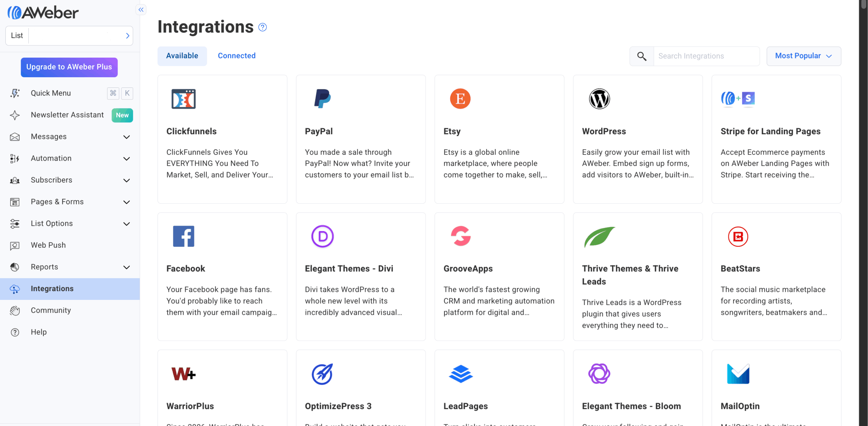Select the Etsy logo icon
This screenshot has height=426, width=868.
point(460,99)
